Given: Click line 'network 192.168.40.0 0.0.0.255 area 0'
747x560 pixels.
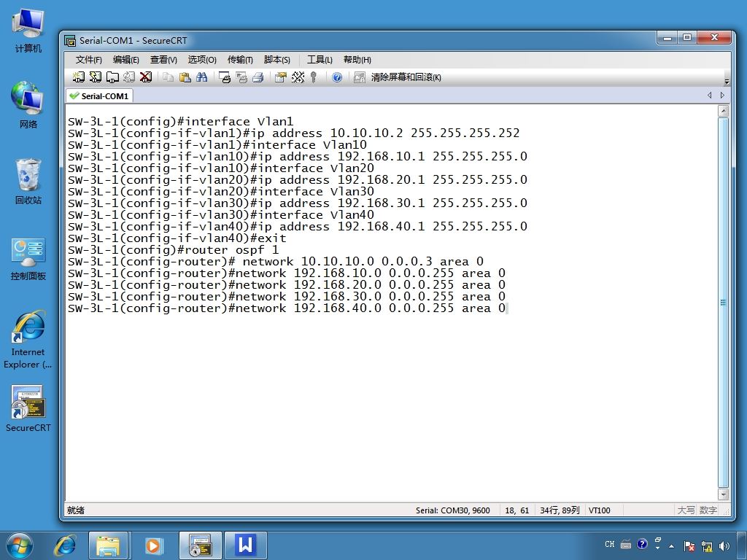Looking at the screenshot, I should point(287,308).
